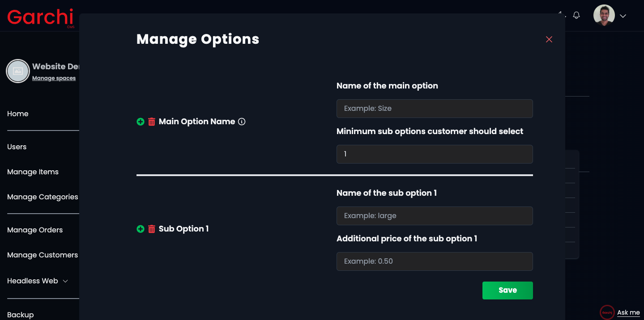644x320 pixels.
Task: Delete the Main Option Name with trash icon
Action: [152, 122]
